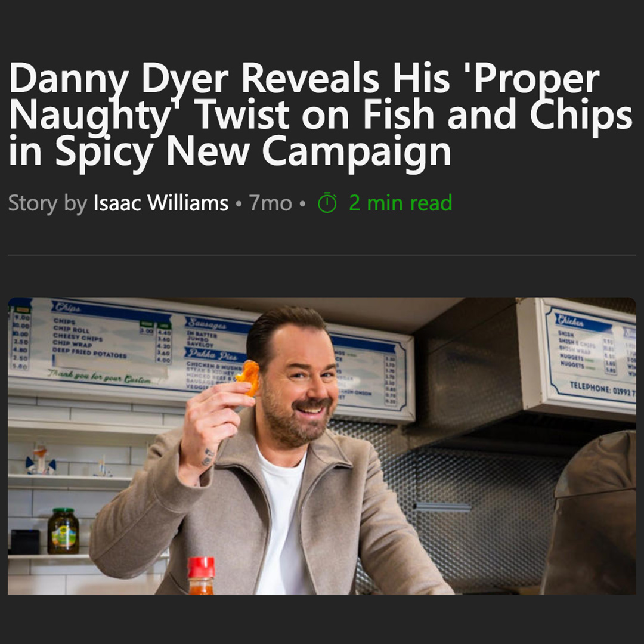644x644 pixels.
Task: Click the wrist tattoo in the photo
Action: pos(208,457)
